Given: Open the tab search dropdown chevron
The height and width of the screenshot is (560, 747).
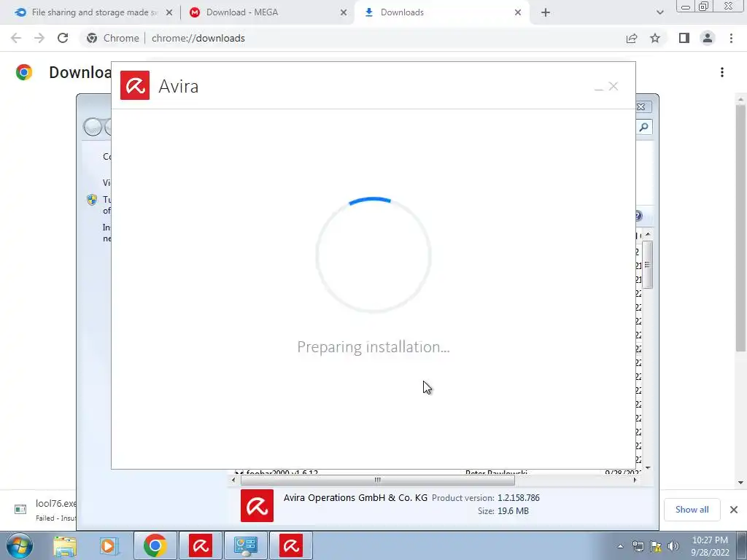Looking at the screenshot, I should pyautogui.click(x=659, y=13).
